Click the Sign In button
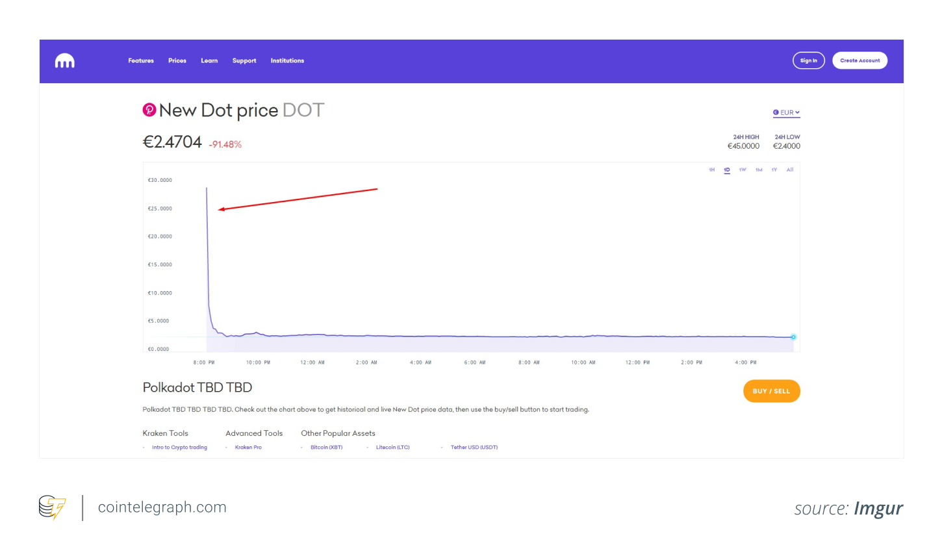The image size is (942, 560). point(809,60)
